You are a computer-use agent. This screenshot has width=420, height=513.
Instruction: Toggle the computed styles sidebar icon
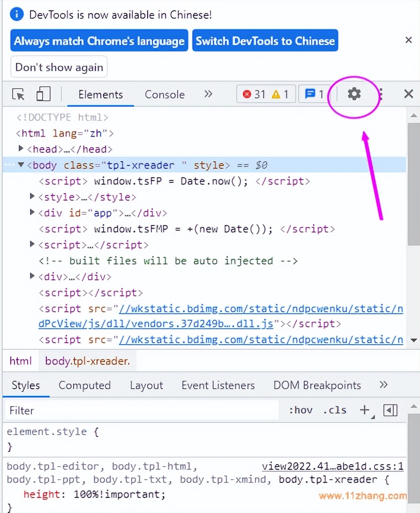coord(390,410)
